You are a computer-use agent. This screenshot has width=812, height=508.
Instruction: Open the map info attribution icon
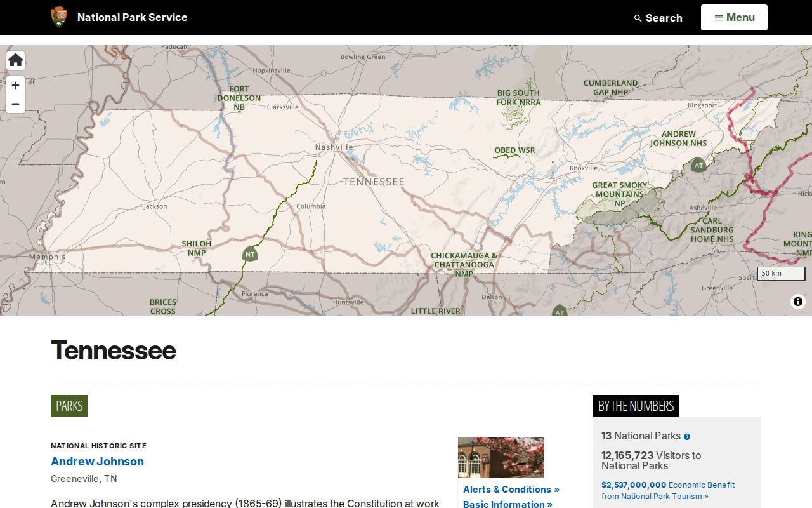[798, 302]
